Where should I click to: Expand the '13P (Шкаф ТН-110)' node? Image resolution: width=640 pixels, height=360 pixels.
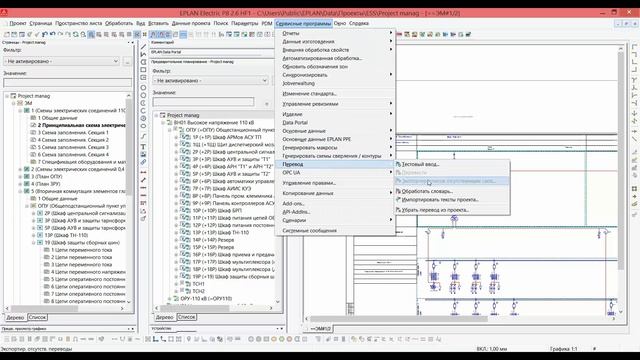[33, 236]
